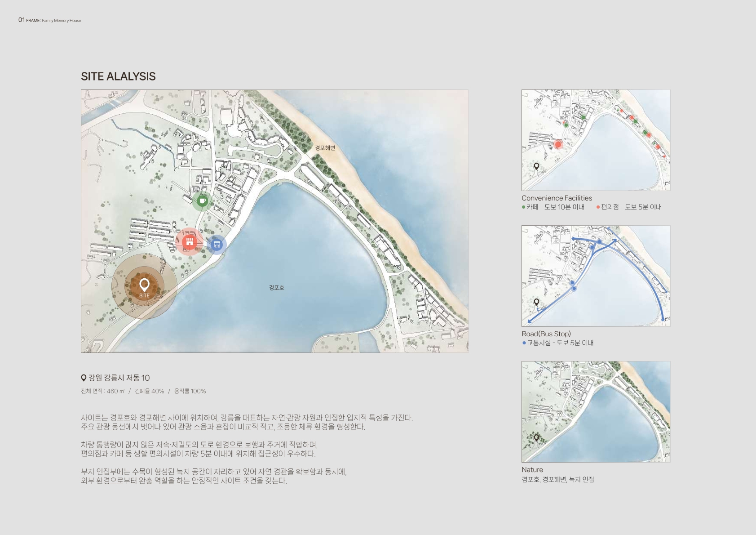
Task: Click the green coffee cup icon on main map
Action: click(203, 201)
